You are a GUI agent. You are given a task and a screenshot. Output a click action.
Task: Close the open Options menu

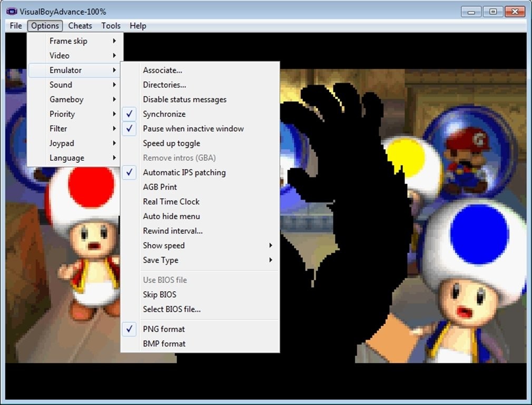45,26
